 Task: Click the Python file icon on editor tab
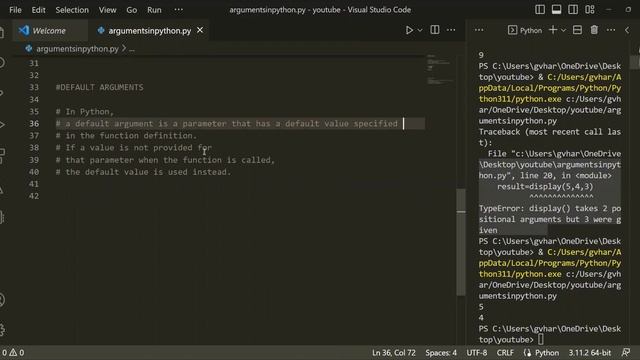tap(100, 31)
